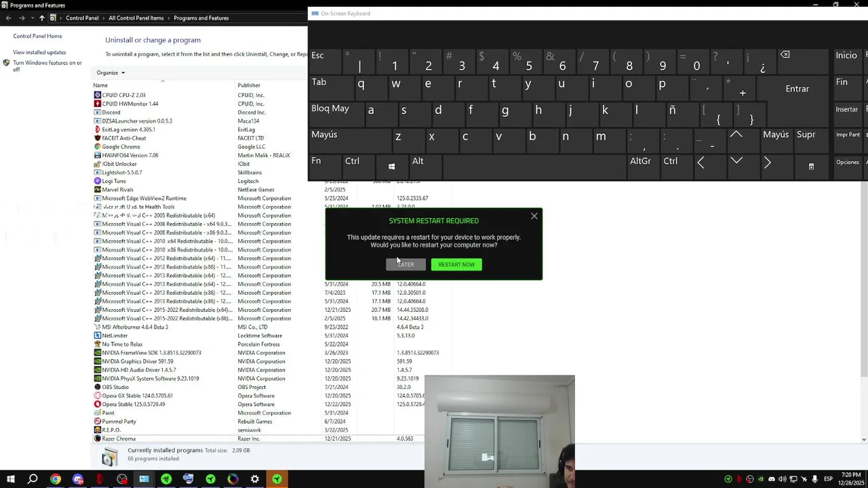Toggle the left Ctrl key
The width and height of the screenshot is (868, 488).
(x=358, y=167)
